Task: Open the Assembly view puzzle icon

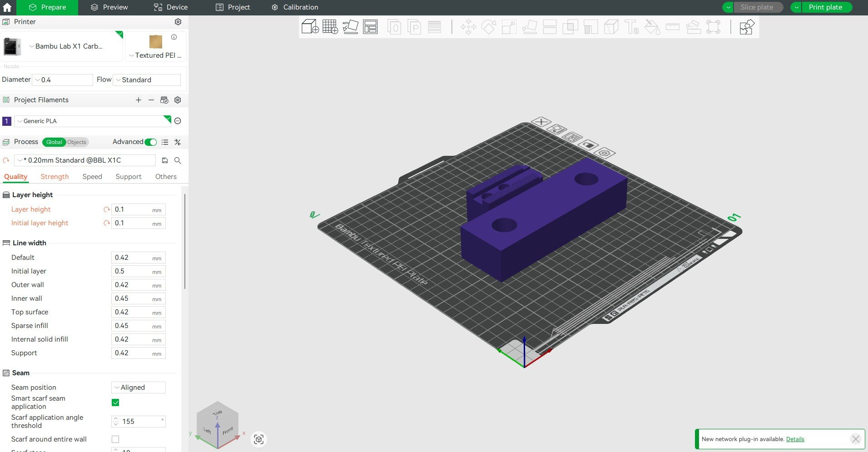Action: [x=746, y=26]
